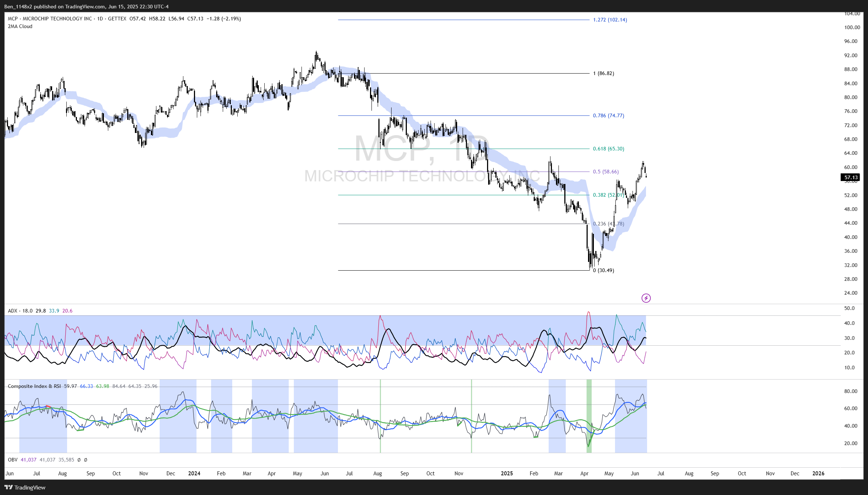Open the MCP Microchip Technology symbol title
This screenshot has height=495, width=868.
coord(50,19)
